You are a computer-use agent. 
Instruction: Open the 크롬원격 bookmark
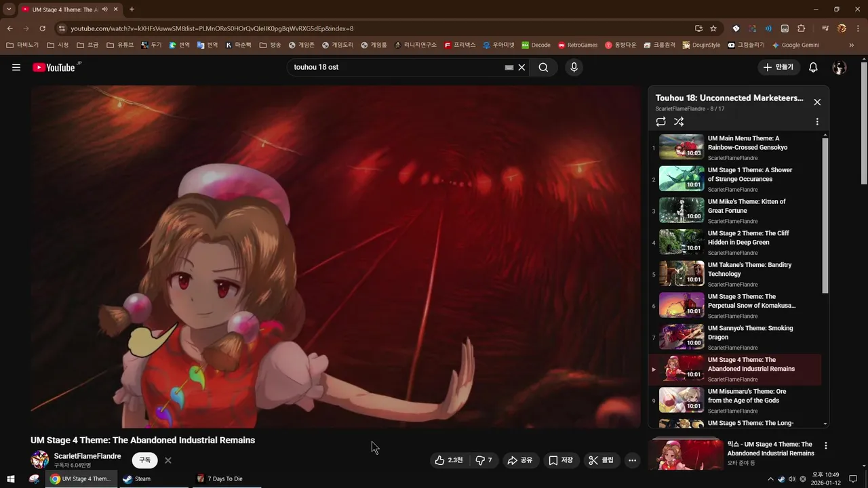[658, 45]
